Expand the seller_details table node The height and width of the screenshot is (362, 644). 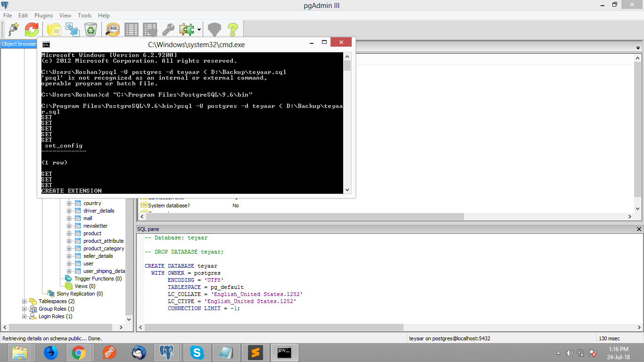coord(69,256)
